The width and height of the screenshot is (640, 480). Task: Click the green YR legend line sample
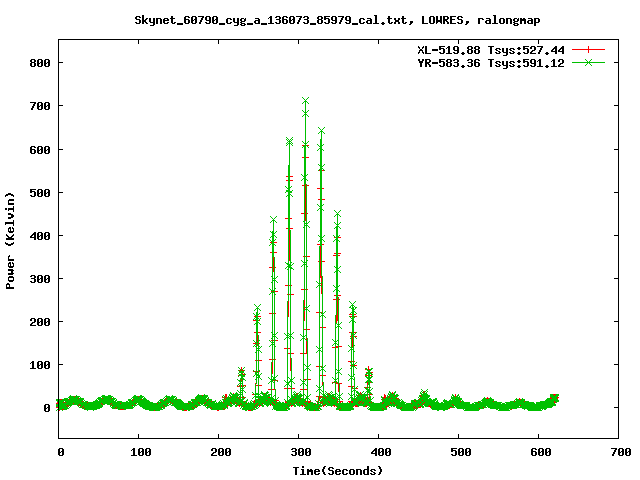coord(588,62)
